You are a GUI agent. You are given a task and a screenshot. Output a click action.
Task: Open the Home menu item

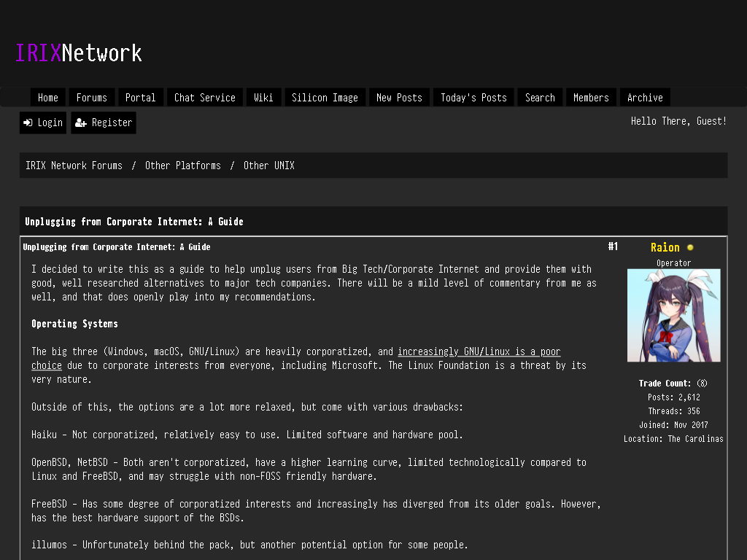(48, 98)
